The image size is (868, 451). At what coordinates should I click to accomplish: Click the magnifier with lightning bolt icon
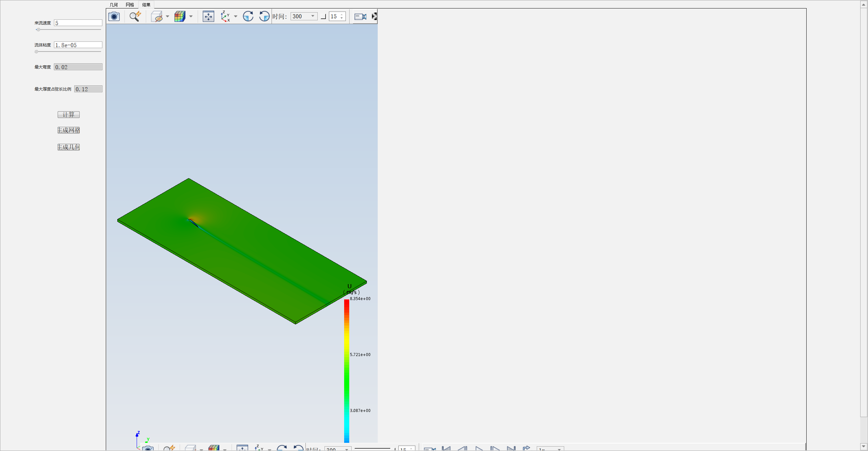coord(135,16)
